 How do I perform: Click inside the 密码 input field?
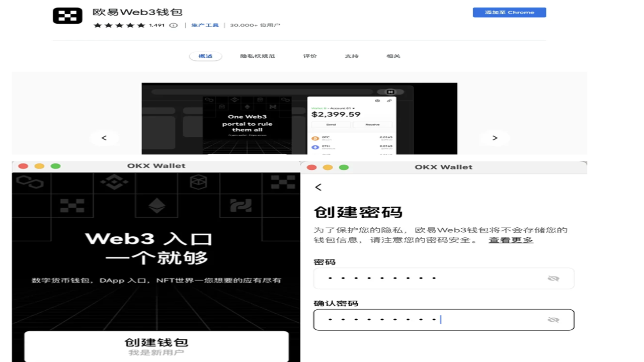tap(444, 279)
